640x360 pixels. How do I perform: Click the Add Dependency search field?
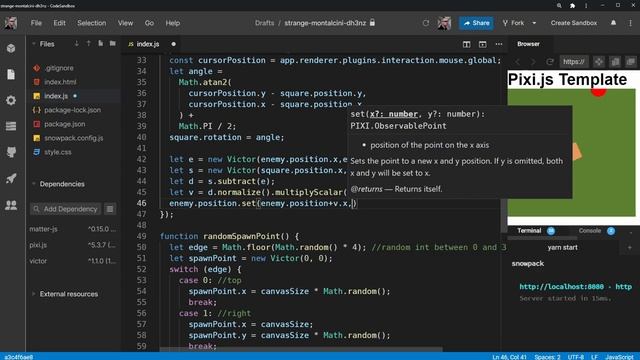tap(65, 209)
